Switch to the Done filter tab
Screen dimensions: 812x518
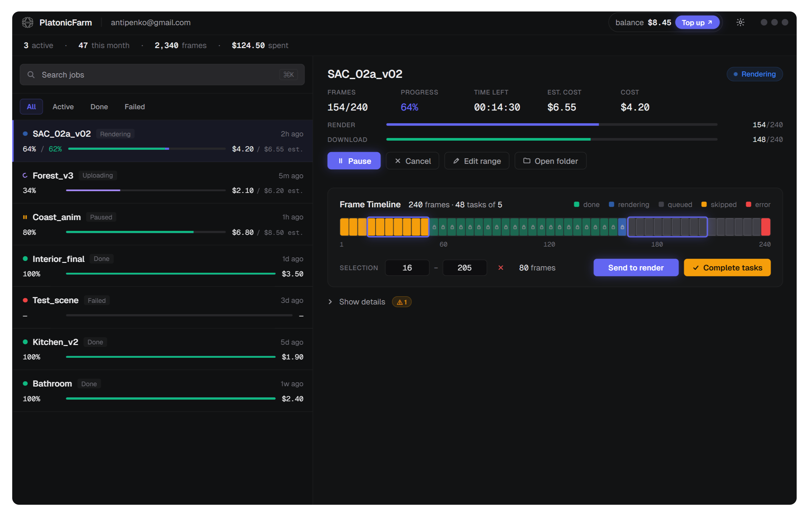click(x=99, y=107)
